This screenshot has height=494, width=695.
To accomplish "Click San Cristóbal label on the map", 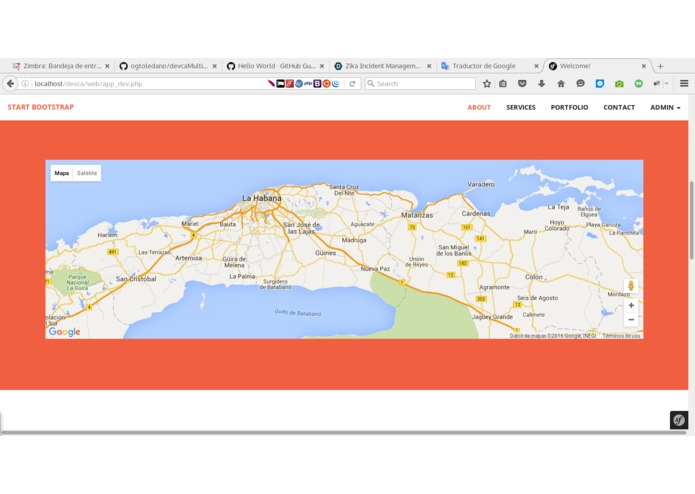I will point(136,279).
